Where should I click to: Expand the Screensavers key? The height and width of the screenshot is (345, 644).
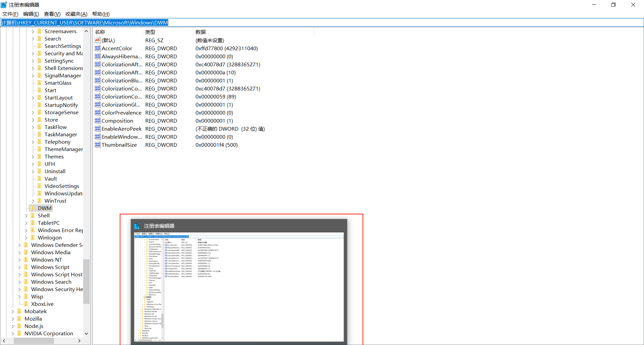pyautogui.click(x=33, y=31)
